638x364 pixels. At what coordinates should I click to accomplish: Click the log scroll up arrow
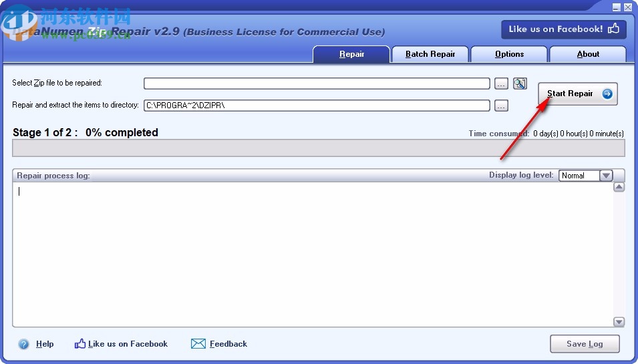[x=619, y=187]
